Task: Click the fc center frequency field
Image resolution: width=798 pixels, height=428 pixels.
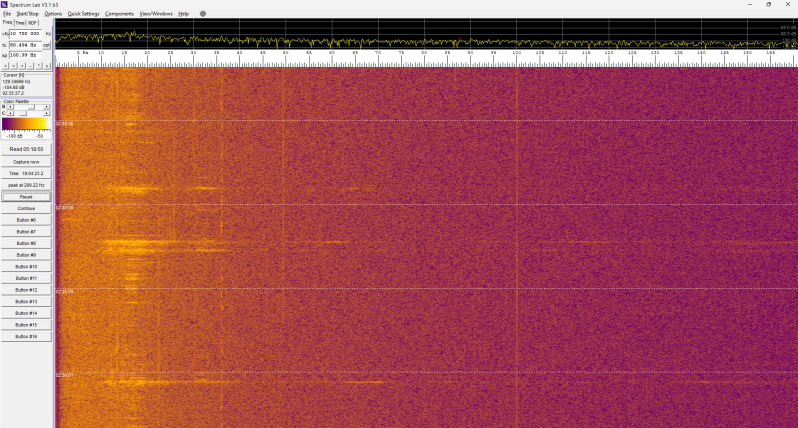Action: [25, 45]
